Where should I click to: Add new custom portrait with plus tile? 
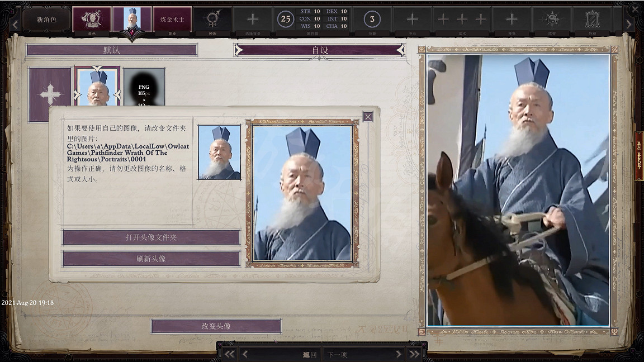tap(50, 94)
